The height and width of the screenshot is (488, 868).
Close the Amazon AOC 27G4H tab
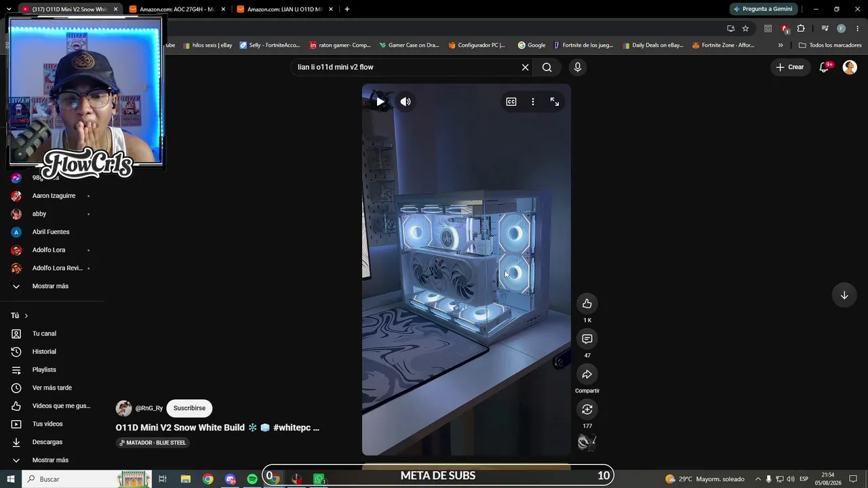click(223, 9)
